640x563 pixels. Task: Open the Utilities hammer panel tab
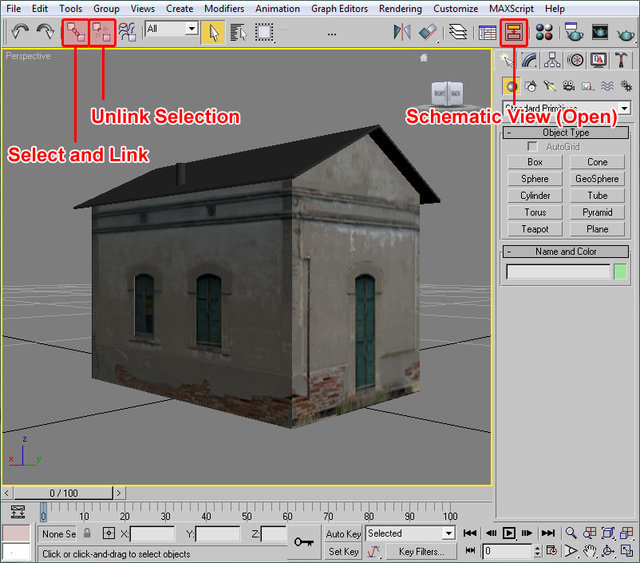click(x=622, y=60)
